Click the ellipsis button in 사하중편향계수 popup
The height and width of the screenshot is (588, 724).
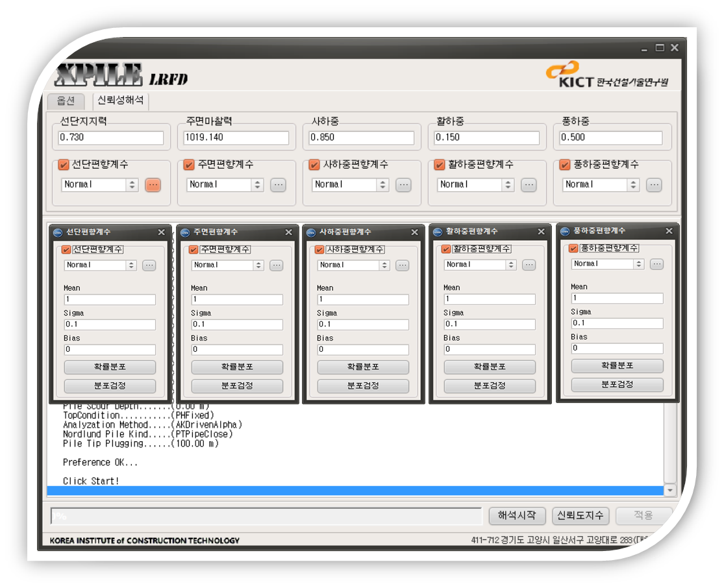click(402, 265)
